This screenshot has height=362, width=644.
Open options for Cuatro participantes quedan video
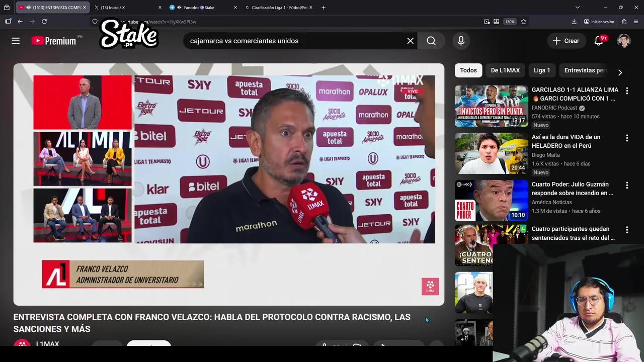627,230
